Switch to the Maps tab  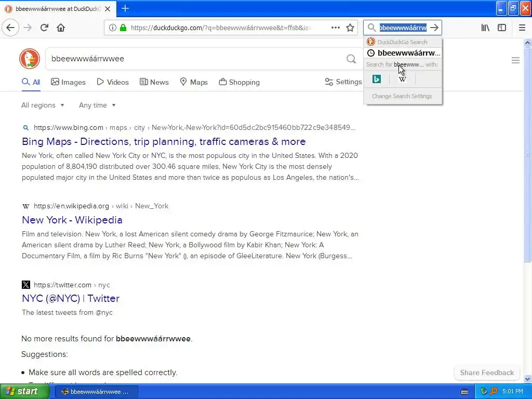pyautogui.click(x=194, y=82)
